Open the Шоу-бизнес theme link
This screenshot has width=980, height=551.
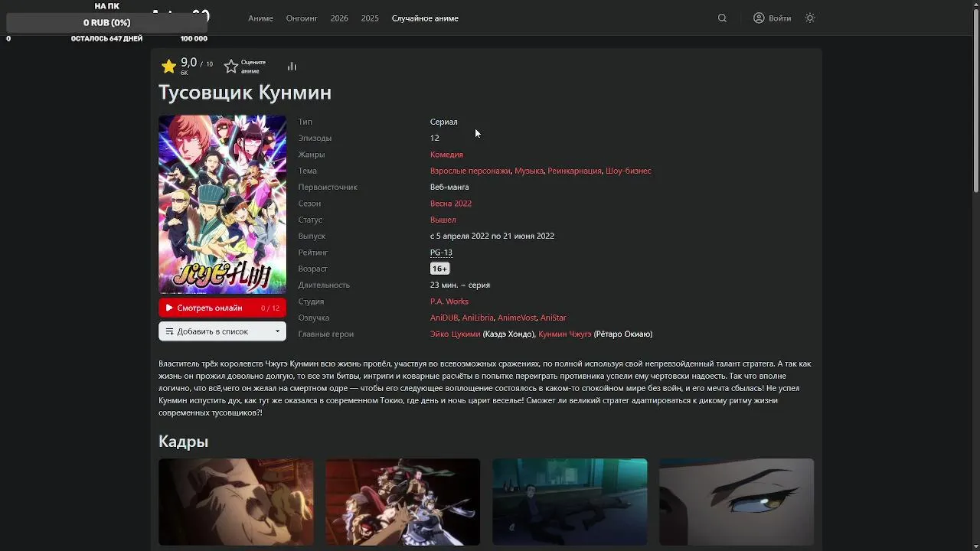click(629, 171)
